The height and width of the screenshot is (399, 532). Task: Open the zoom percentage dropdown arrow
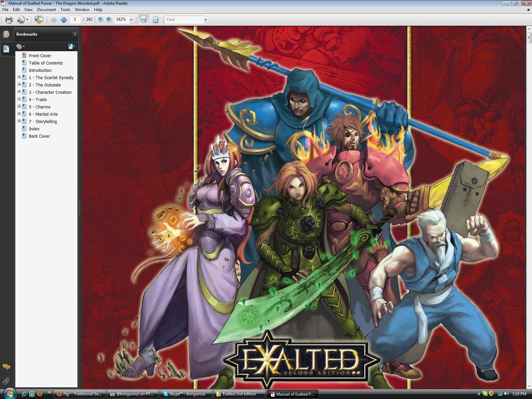131,20
